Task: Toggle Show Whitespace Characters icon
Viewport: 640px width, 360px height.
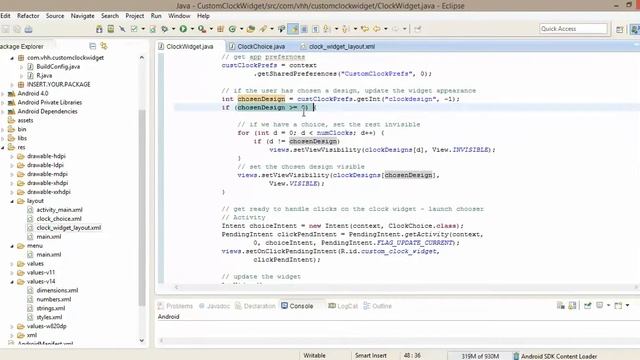Action: 315,29
